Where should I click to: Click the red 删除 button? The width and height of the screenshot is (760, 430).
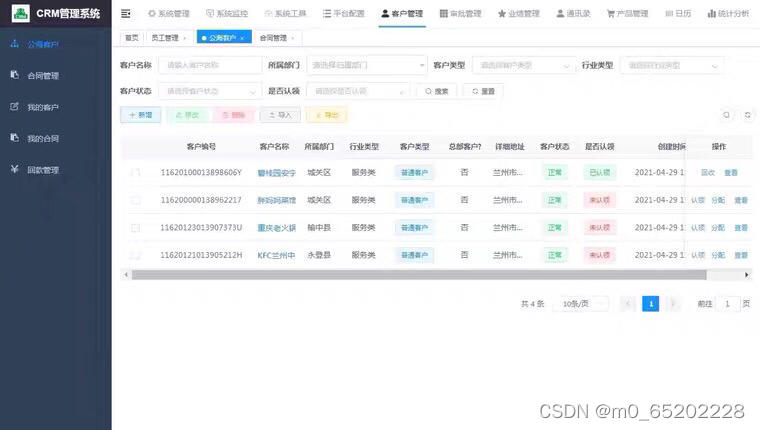234,115
